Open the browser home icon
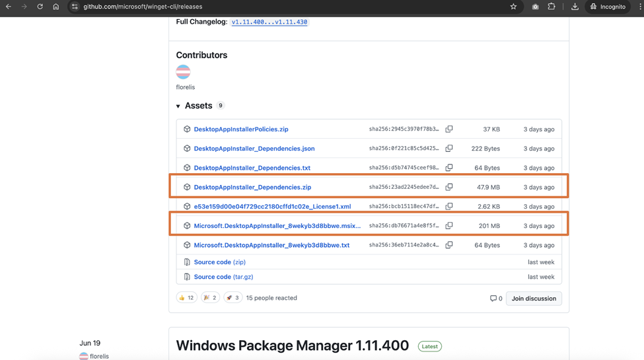The height and width of the screenshot is (360, 644). click(x=56, y=7)
